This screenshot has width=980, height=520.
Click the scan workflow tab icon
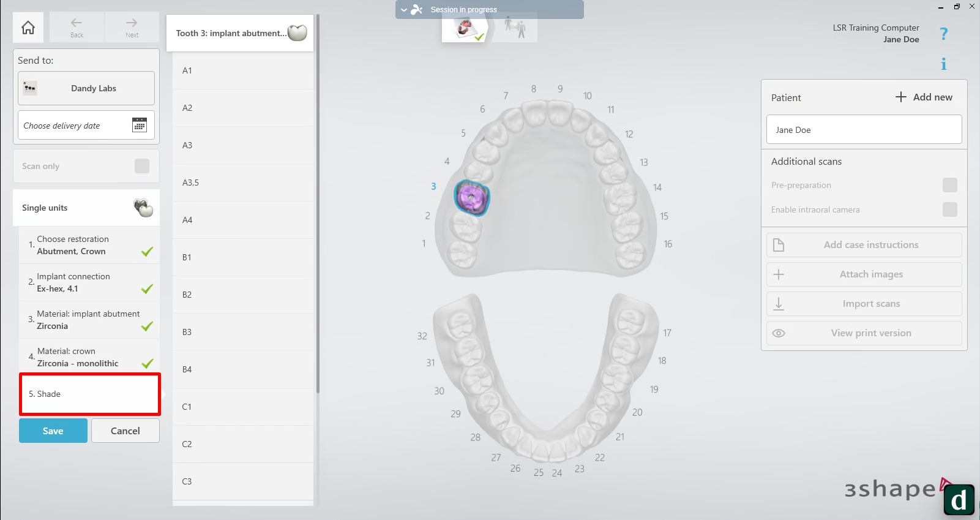514,28
